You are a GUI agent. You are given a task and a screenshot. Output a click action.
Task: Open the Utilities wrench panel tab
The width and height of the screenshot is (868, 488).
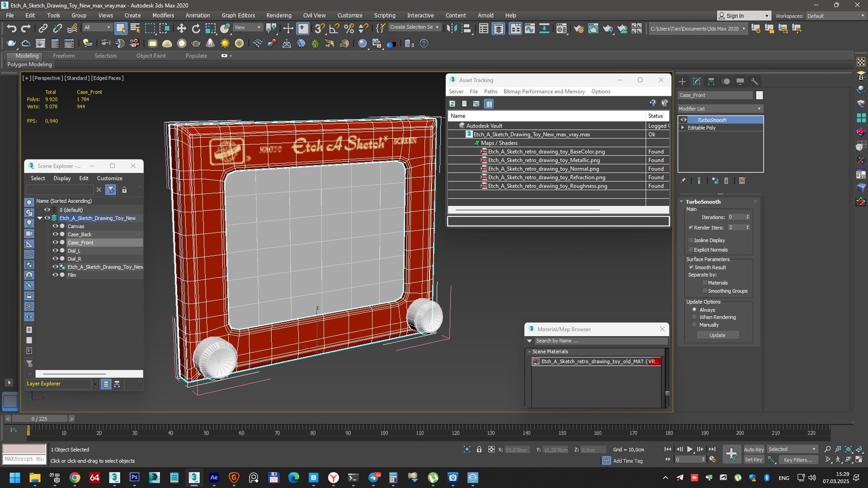pyautogui.click(x=755, y=81)
